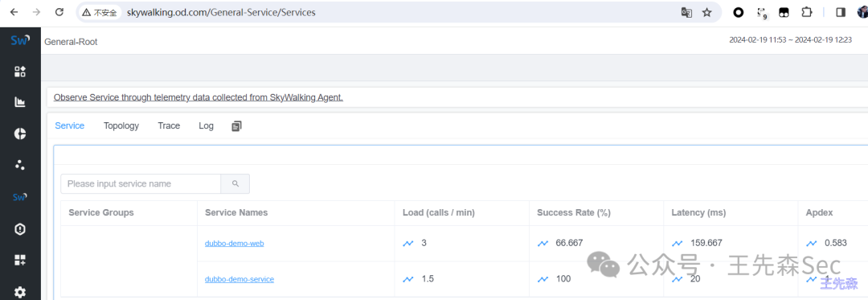
Task: Click the search magnifier button
Action: pos(235,183)
